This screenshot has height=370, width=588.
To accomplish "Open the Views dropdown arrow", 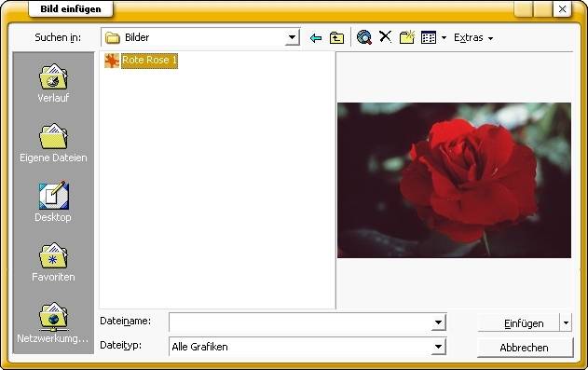I will click(444, 38).
